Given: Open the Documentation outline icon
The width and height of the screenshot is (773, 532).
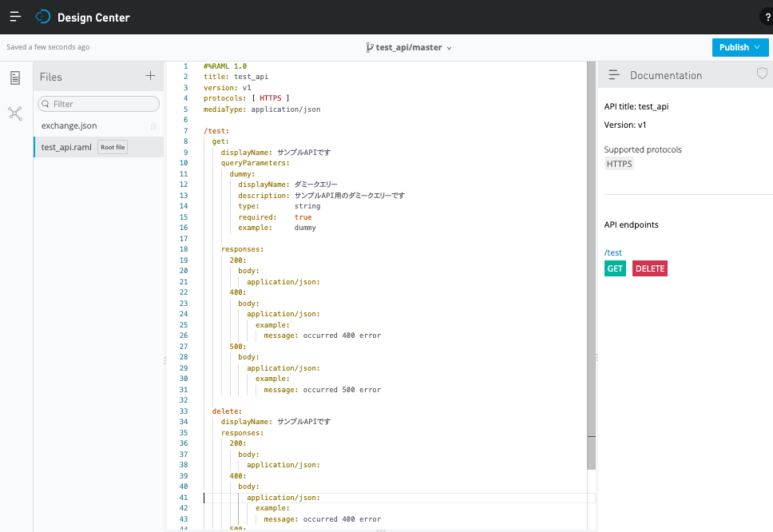Looking at the screenshot, I should (613, 74).
